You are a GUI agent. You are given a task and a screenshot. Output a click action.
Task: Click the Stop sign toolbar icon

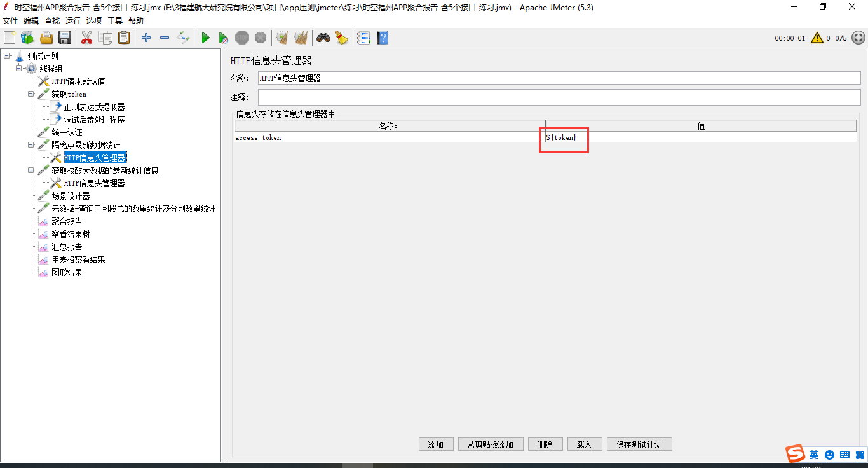point(242,38)
